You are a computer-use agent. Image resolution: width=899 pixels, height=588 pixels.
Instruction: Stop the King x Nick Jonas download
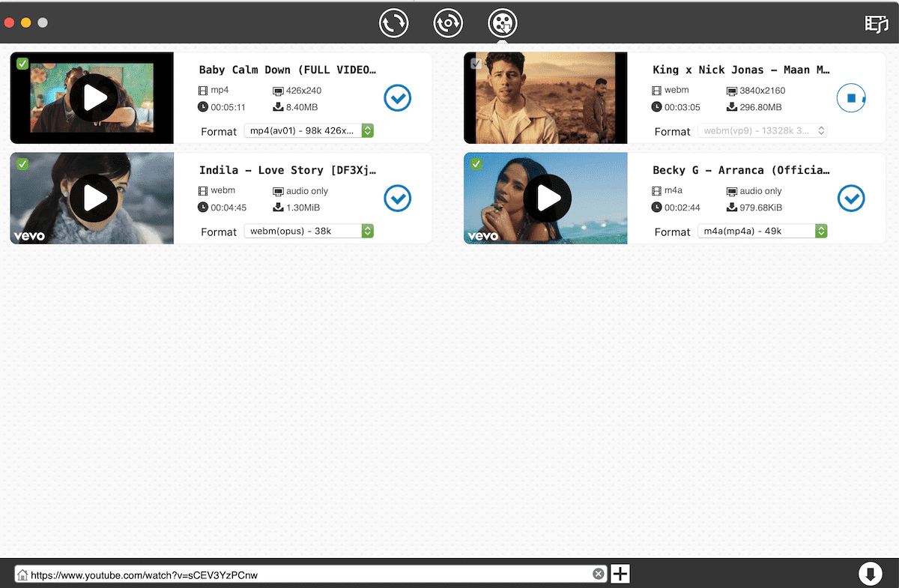coord(850,98)
